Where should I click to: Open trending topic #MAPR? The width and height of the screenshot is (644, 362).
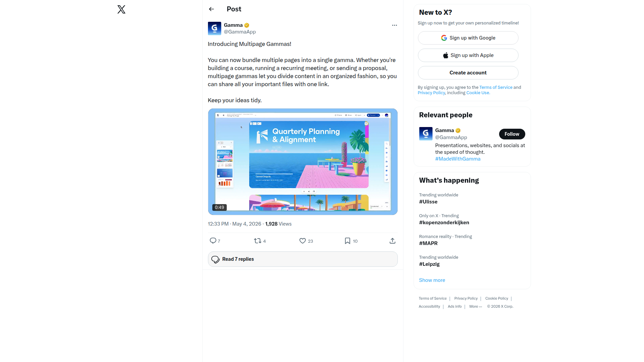point(428,243)
